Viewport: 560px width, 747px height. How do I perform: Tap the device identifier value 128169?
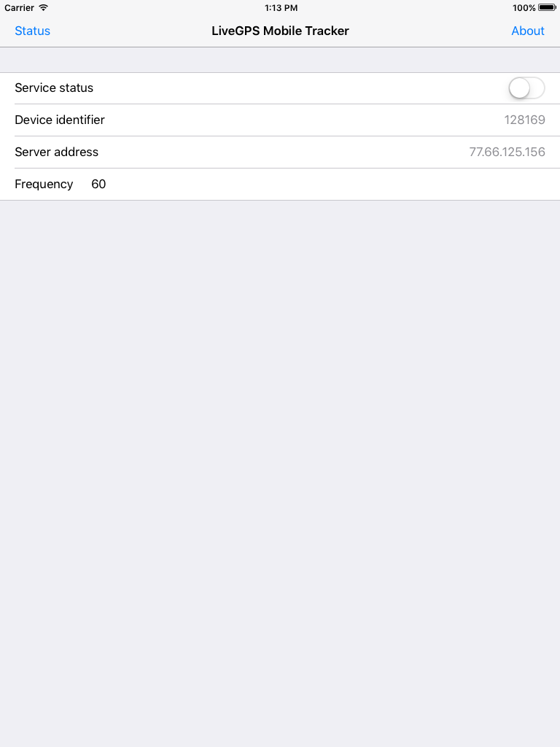pos(524,120)
